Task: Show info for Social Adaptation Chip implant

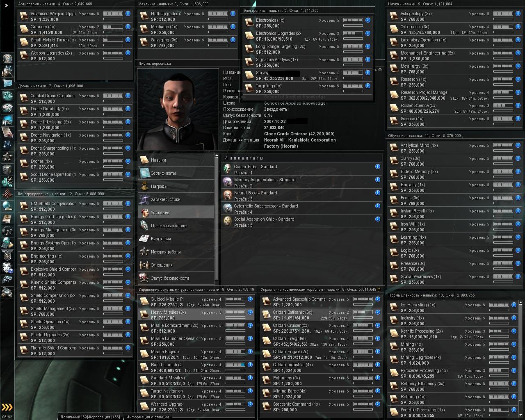Action: (378, 219)
